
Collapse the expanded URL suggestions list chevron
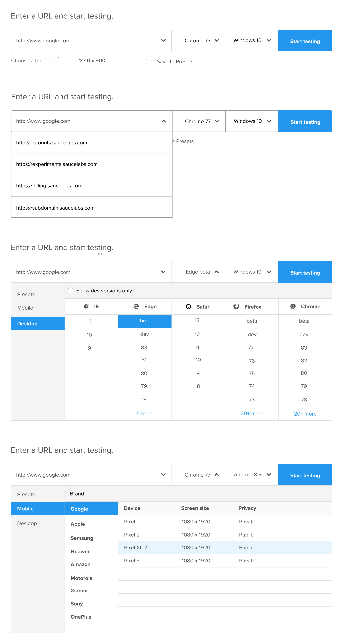click(x=164, y=121)
